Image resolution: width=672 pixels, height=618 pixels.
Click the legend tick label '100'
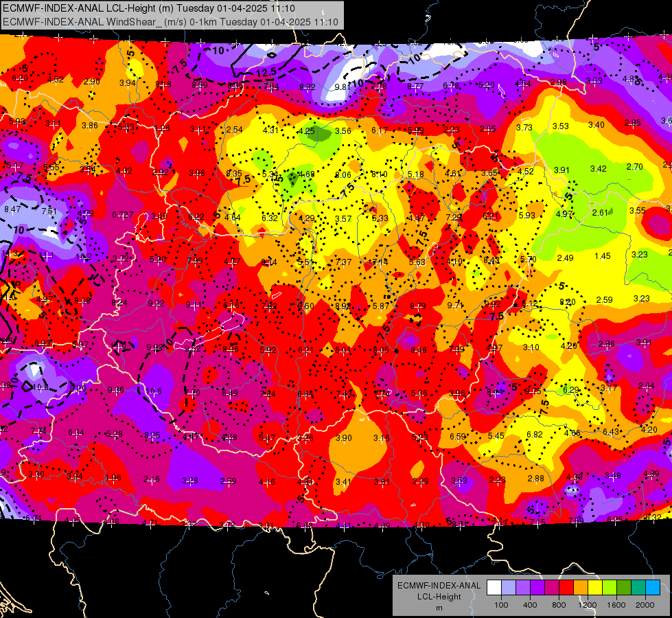pos(501,605)
